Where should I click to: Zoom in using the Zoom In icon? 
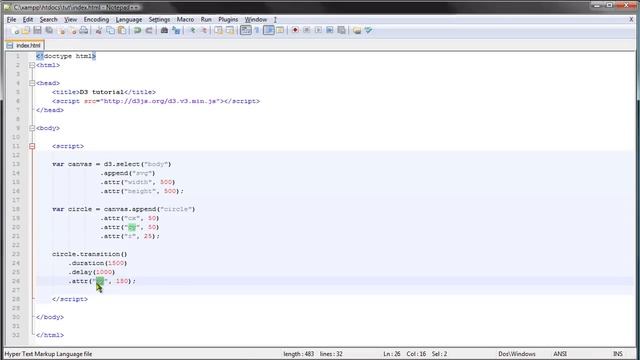[192, 30]
